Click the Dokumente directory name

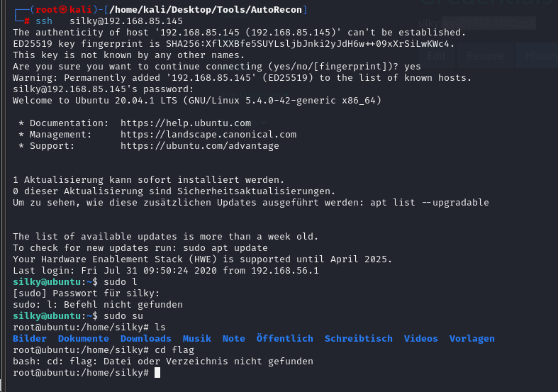coord(84,339)
